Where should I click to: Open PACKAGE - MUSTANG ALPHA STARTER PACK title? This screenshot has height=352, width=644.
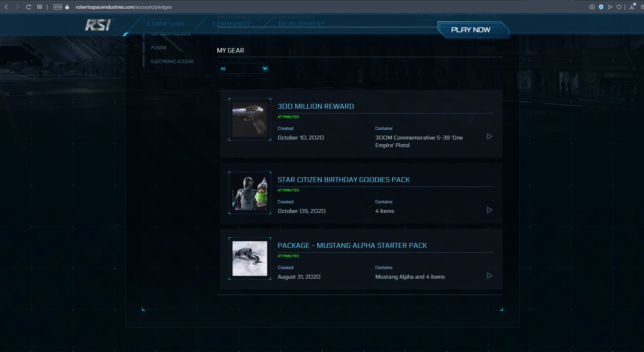(352, 246)
